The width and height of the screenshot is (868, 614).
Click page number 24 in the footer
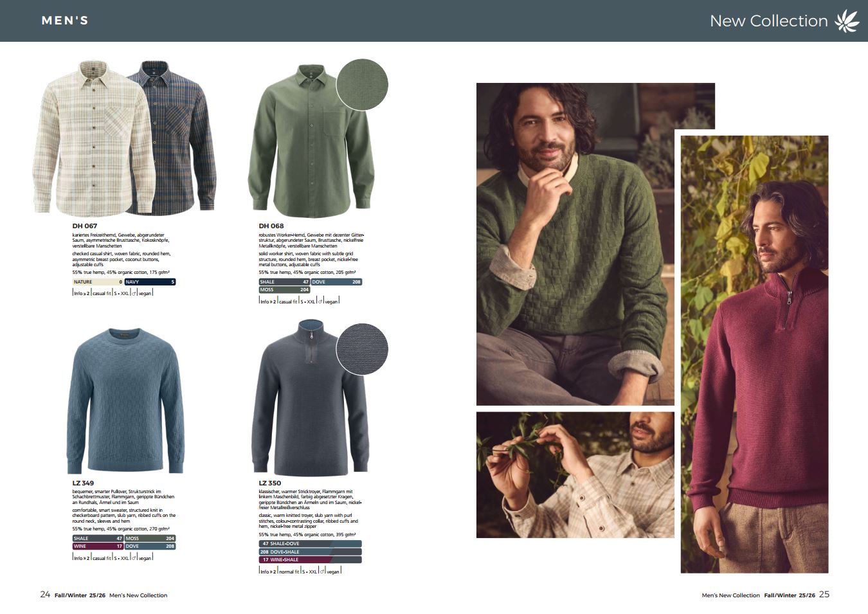pyautogui.click(x=45, y=595)
